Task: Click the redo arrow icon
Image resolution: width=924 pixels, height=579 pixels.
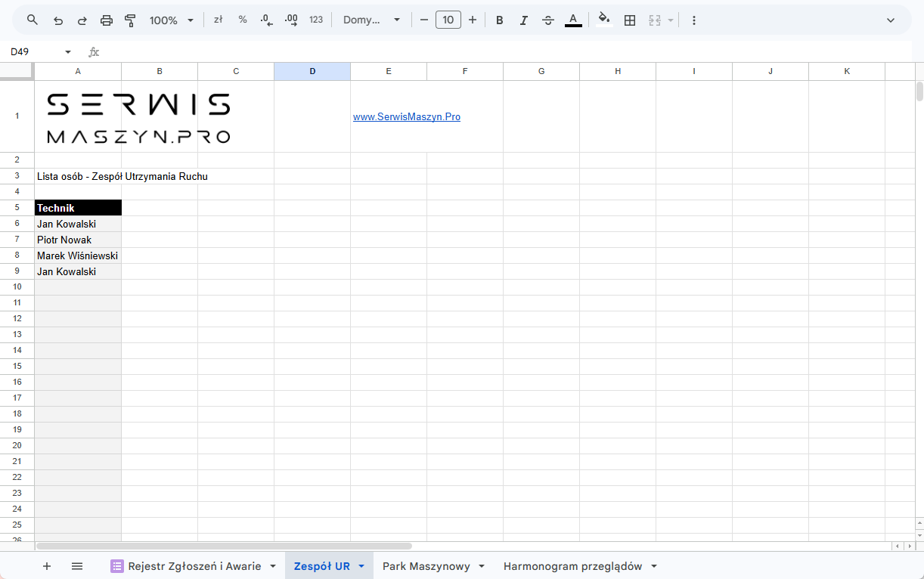Action: [x=82, y=20]
